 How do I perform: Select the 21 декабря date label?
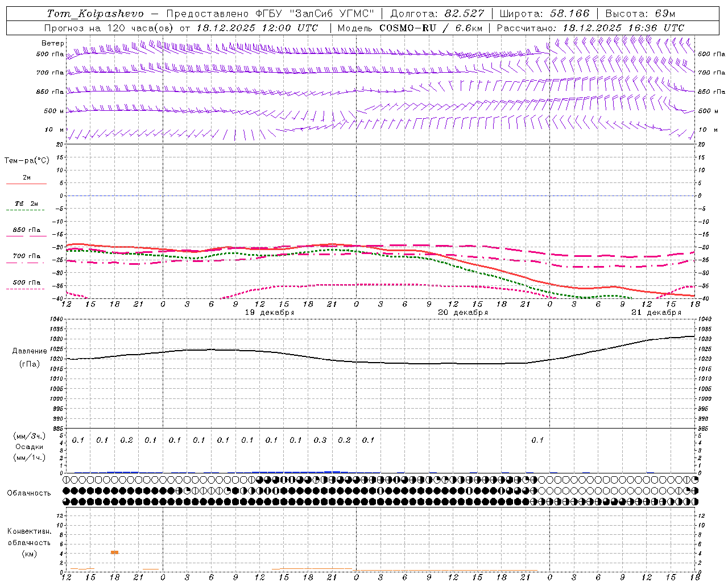tap(656, 313)
